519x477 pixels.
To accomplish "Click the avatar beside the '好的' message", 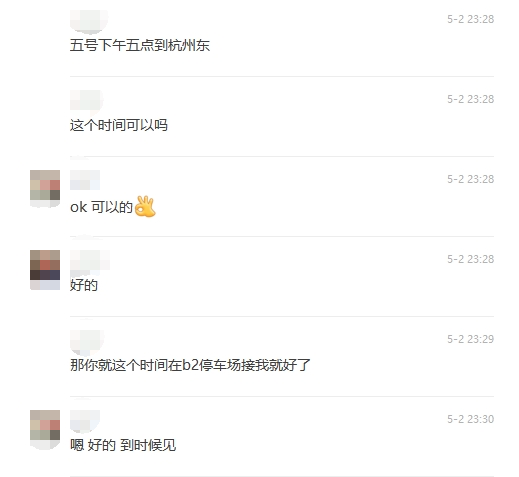I will [45, 270].
